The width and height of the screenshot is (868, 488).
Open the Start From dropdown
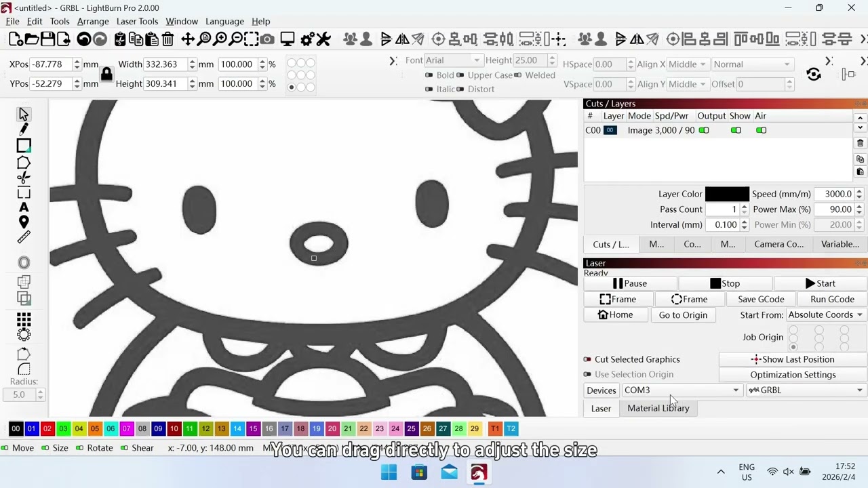click(825, 314)
